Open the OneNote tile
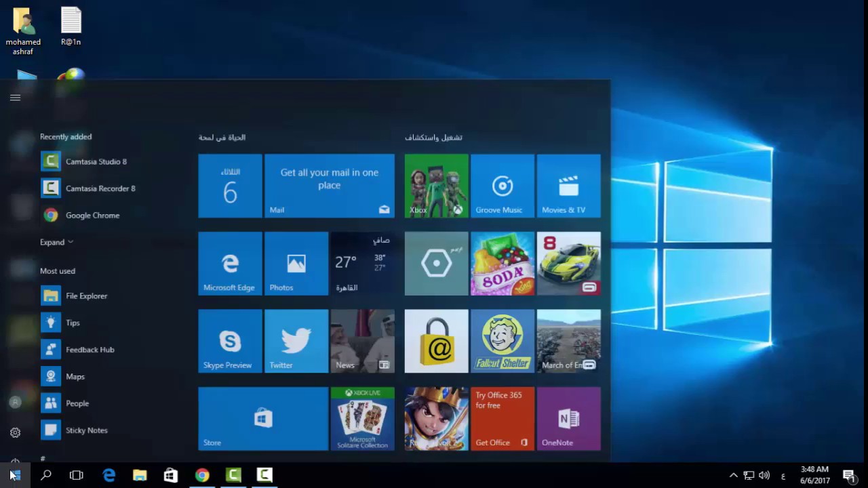The height and width of the screenshot is (488, 868). 569,419
